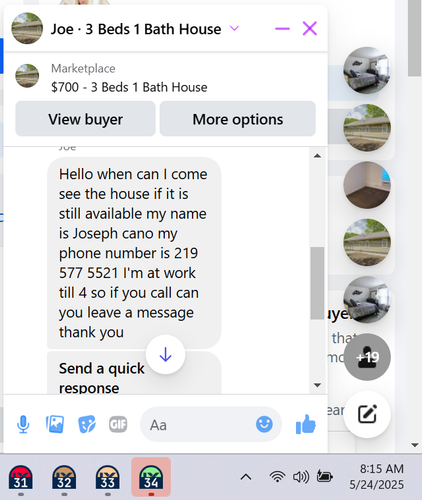
Task: Open the sticker picker icon
Action: [x=87, y=425]
